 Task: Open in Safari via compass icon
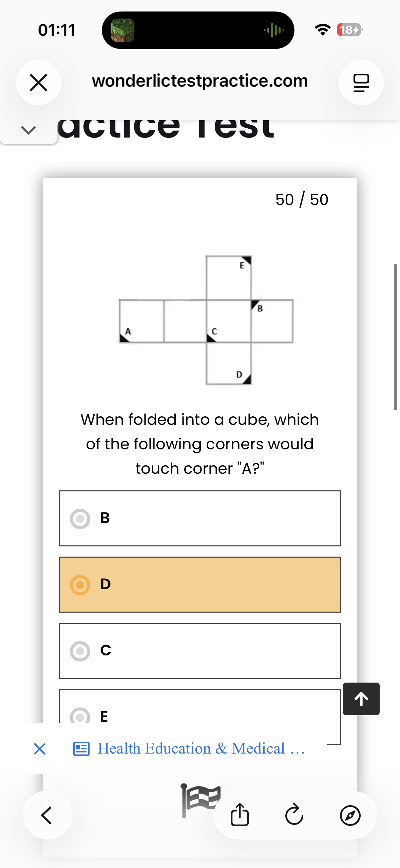350,815
